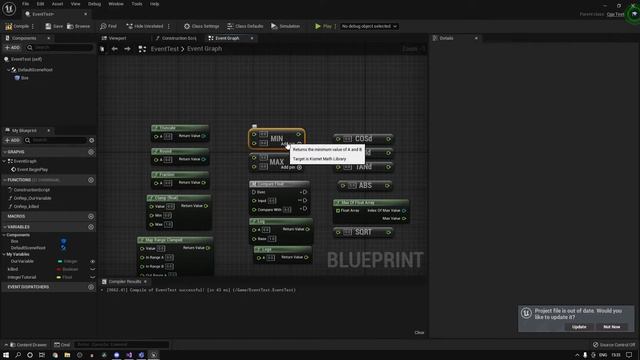Viewport: 640px width, 360px height.
Task: Add new macro with Macros plus icon
Action: (x=91, y=216)
